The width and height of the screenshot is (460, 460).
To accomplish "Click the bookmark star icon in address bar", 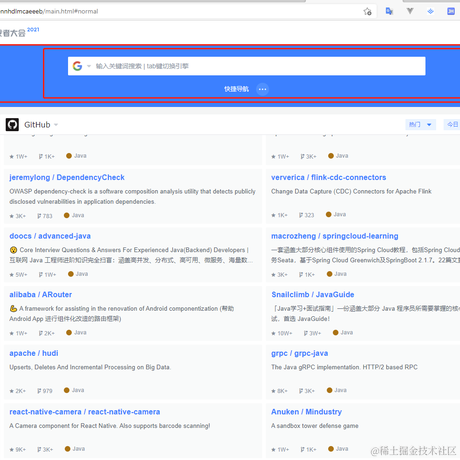I will (x=367, y=12).
